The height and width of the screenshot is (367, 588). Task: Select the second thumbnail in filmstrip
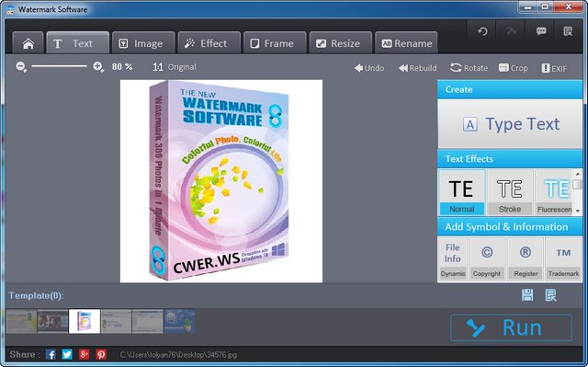point(53,321)
